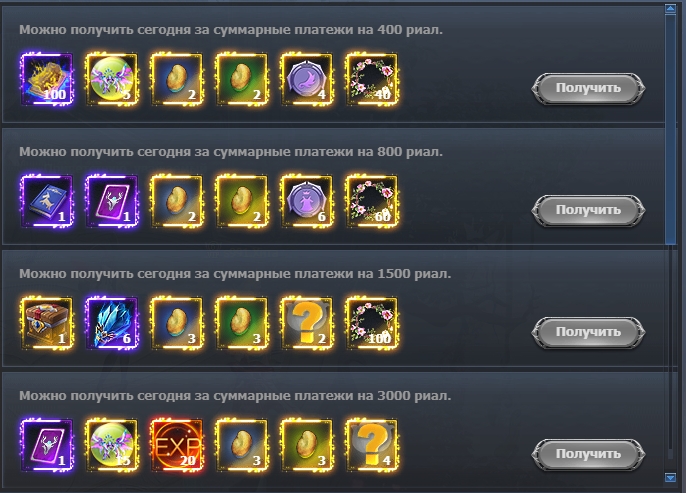This screenshot has width=686, height=493.
Task: Click Получить for the 1500 rial tier
Action: click(588, 332)
